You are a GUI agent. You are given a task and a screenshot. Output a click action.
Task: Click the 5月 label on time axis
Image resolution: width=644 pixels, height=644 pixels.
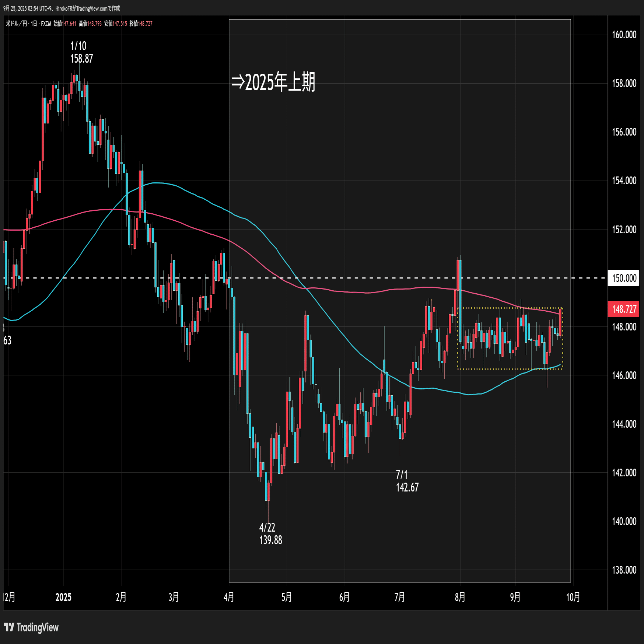tap(287, 597)
